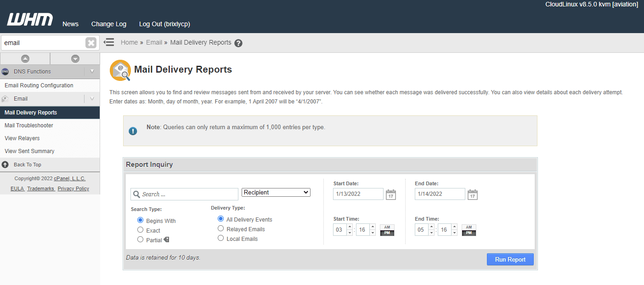Viewport: 644px width, 285px height.
Task: Click the note info exclamation icon
Action: (133, 131)
